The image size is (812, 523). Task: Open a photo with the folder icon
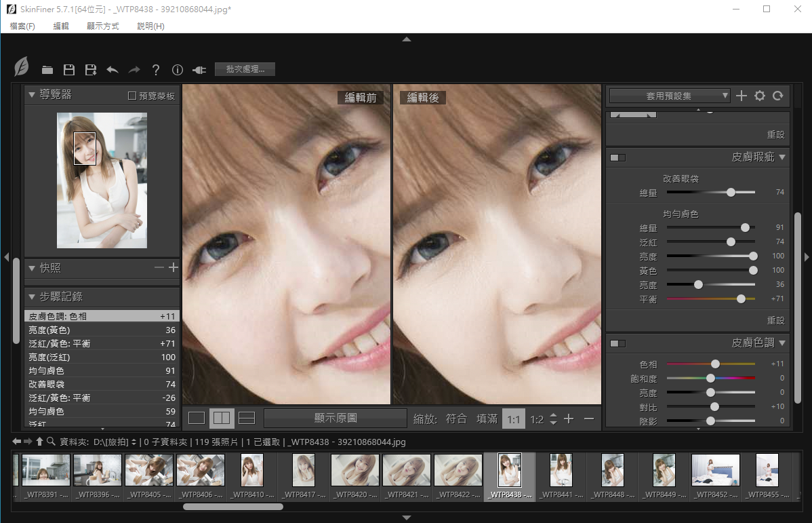[x=47, y=70]
